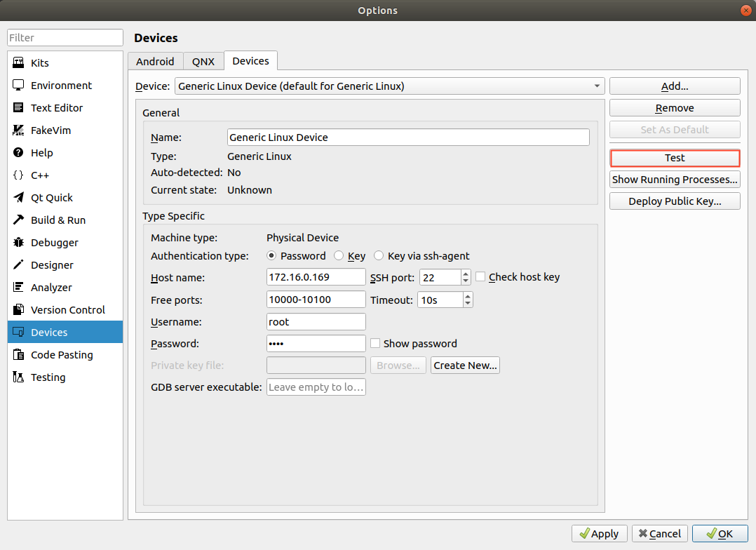Viewport: 756px width, 550px height.
Task: Select the Debugger bug icon
Action: [x=19, y=243]
